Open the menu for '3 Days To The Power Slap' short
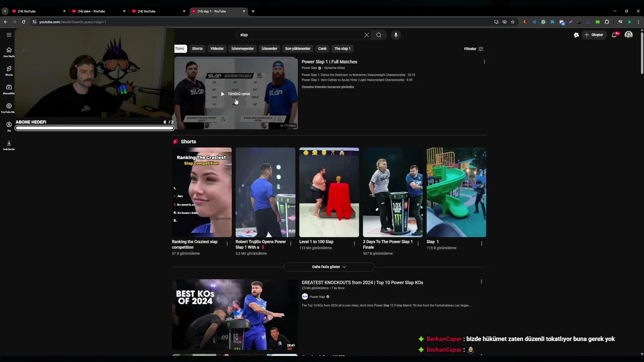Screen dimensions: 644x362 [418, 244]
